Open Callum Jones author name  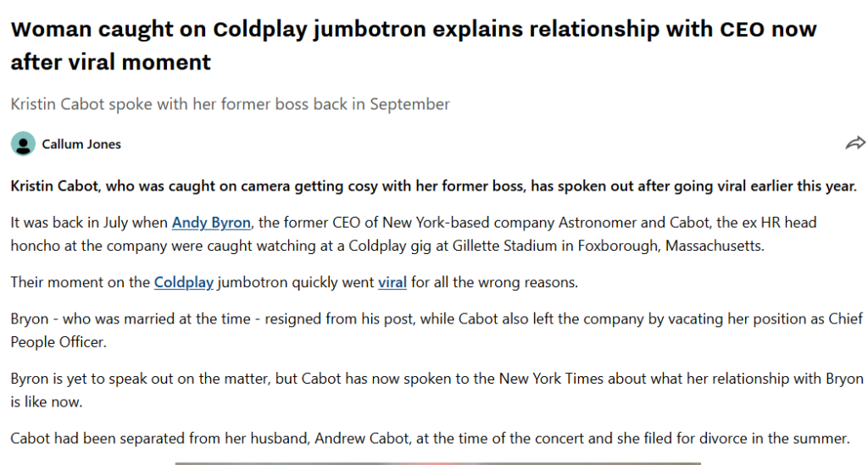[81, 144]
